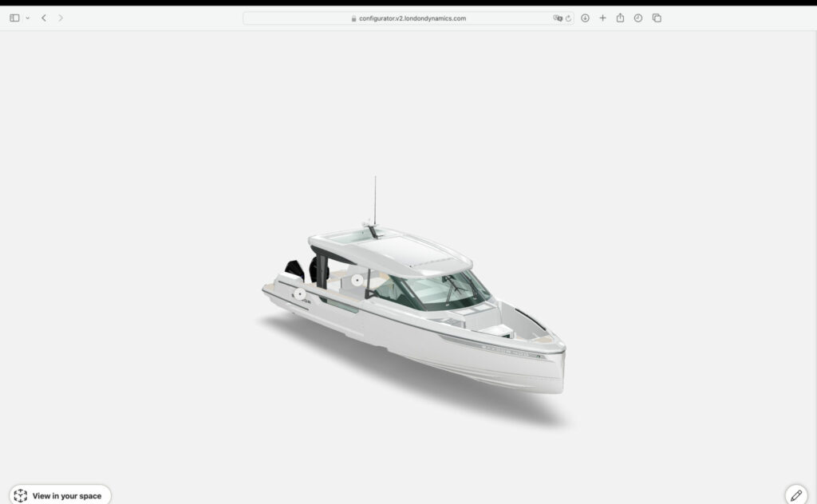Screen dimensions: 817x504
Task: Show browsing history clock icon
Action: coord(638,18)
